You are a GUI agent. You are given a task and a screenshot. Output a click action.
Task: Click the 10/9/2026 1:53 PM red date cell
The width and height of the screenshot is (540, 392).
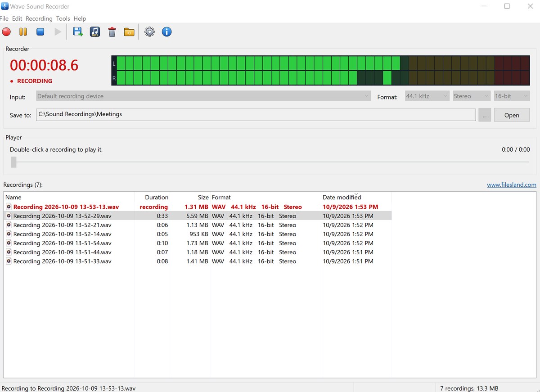351,207
